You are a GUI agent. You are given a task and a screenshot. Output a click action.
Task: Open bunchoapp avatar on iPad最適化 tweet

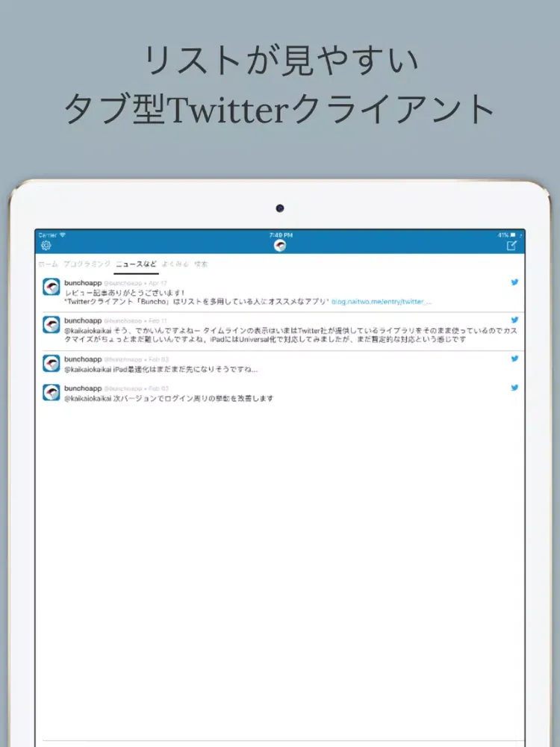pos(52,364)
